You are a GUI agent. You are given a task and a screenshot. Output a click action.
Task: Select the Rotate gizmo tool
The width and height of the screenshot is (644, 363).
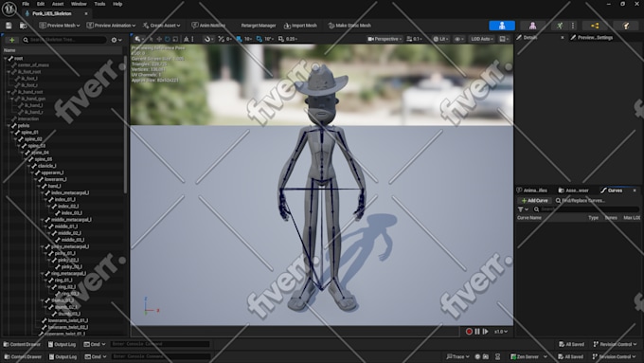tap(168, 39)
